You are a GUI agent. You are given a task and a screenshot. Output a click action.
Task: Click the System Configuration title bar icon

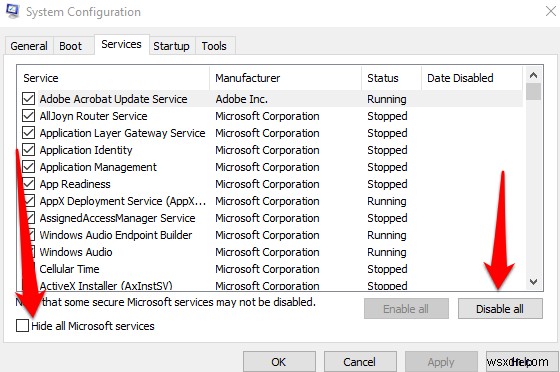coord(12,11)
